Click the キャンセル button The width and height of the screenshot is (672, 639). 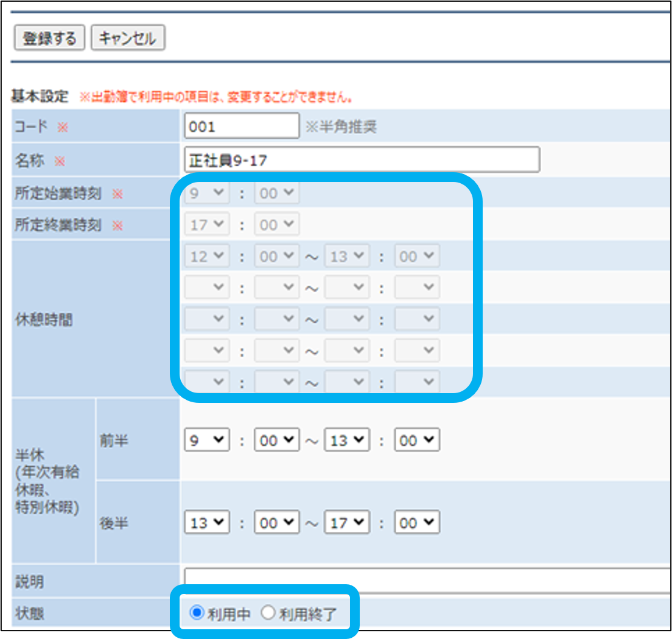point(128,38)
